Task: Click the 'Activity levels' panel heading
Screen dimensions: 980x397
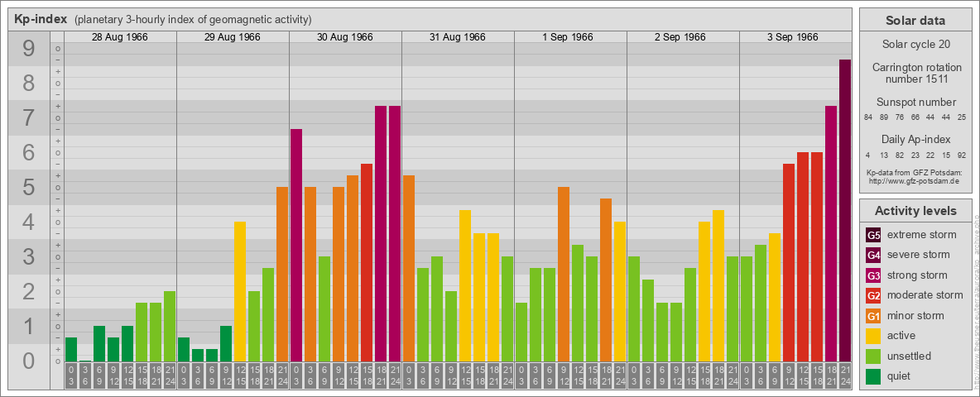Action: pos(915,211)
